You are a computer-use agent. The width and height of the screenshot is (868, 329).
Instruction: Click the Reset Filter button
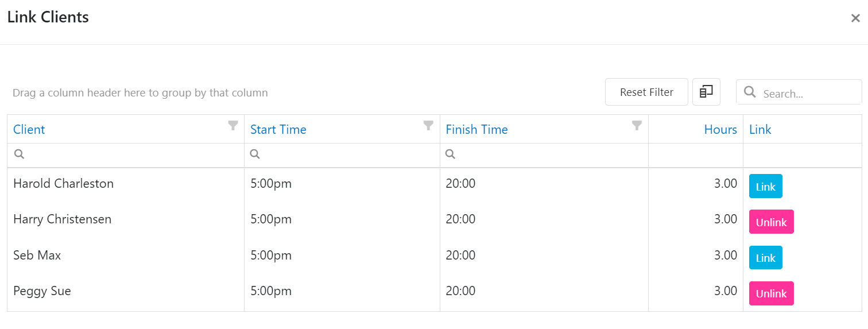pyautogui.click(x=646, y=92)
